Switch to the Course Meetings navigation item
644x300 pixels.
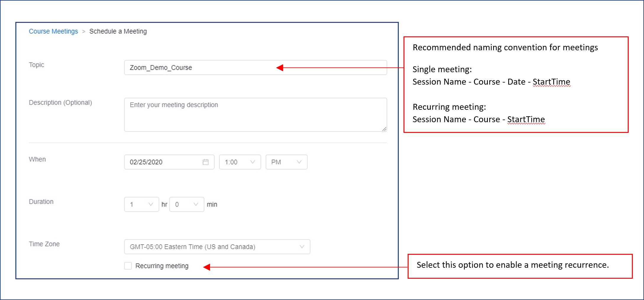pos(53,31)
